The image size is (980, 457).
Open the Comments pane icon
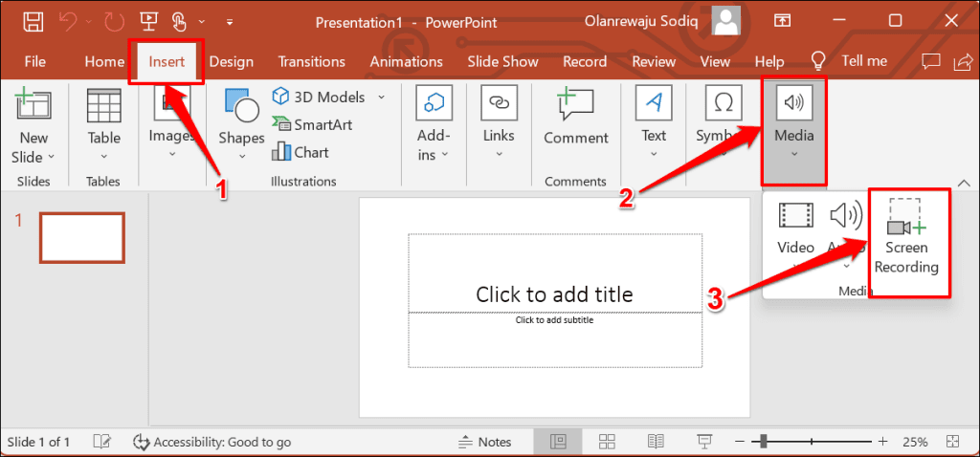(x=931, y=61)
